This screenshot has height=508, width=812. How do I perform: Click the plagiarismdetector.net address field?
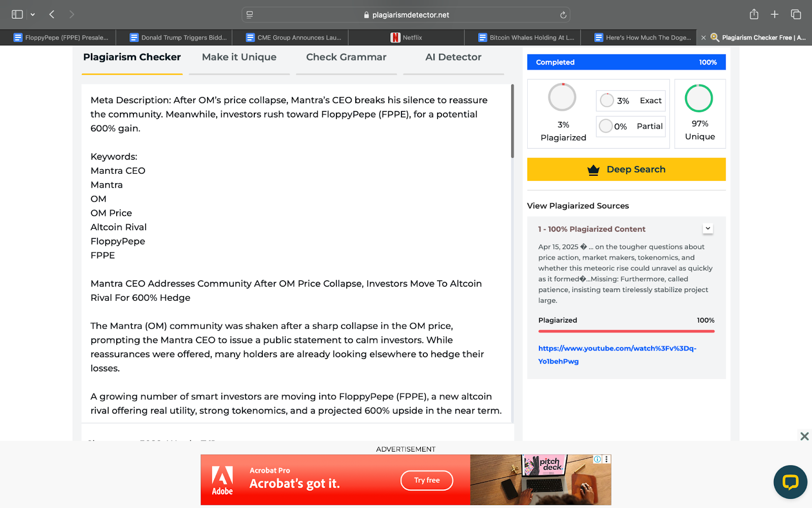click(406, 15)
